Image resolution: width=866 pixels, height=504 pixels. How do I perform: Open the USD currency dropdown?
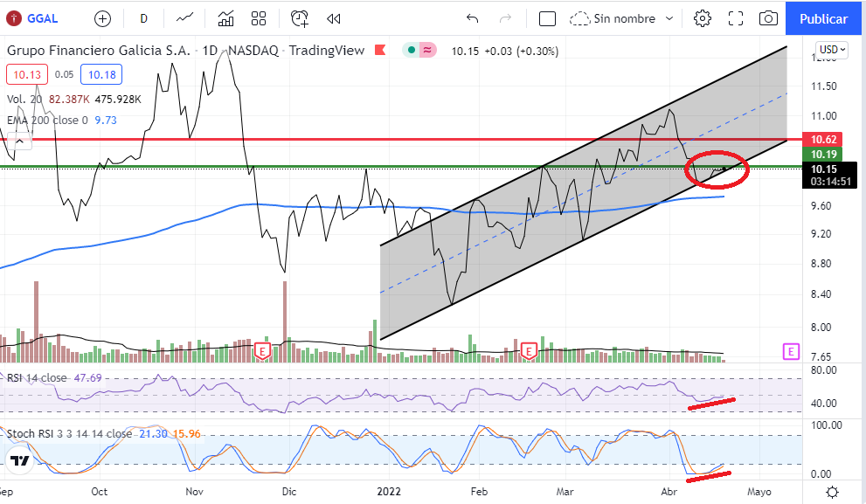(832, 50)
